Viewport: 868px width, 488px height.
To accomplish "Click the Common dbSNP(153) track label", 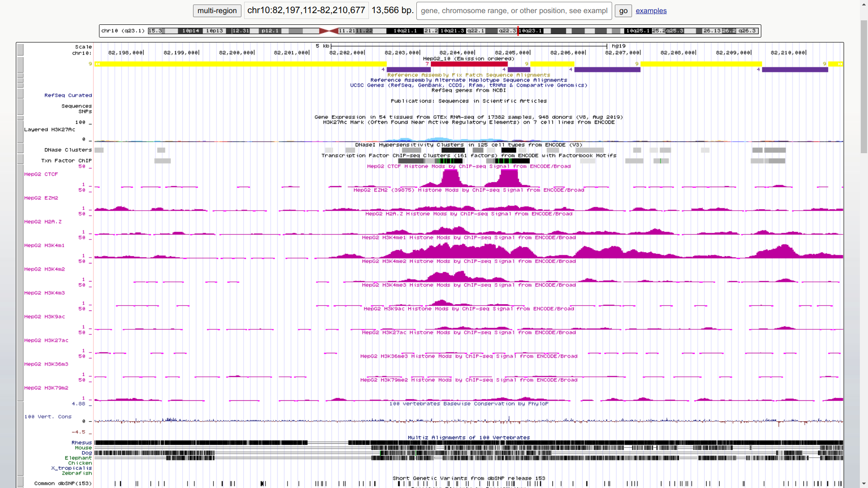I will click(63, 483).
